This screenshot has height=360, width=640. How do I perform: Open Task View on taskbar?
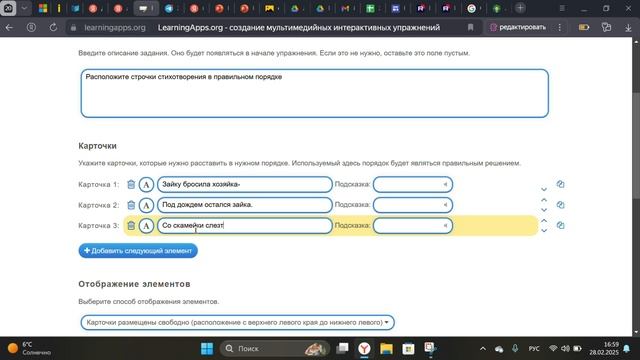342,348
